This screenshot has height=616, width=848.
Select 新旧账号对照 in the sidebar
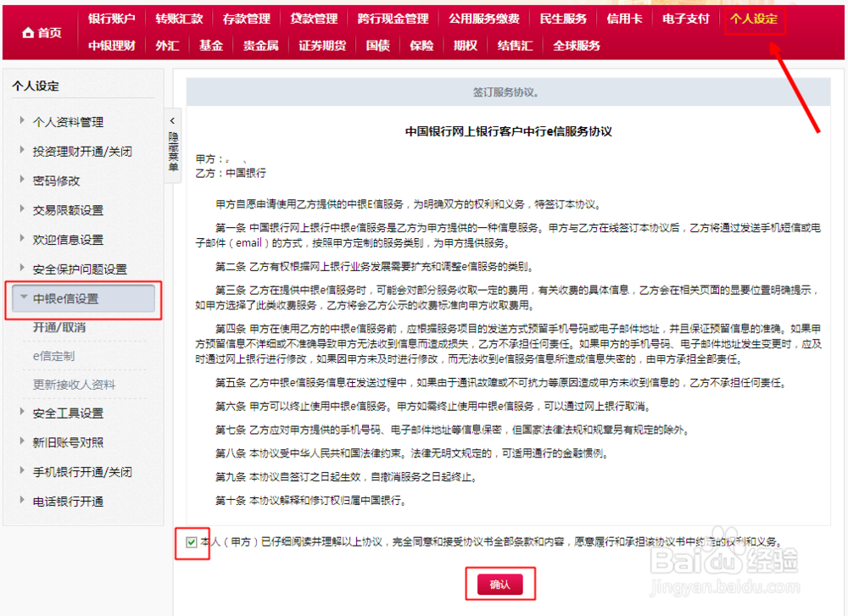(68, 442)
